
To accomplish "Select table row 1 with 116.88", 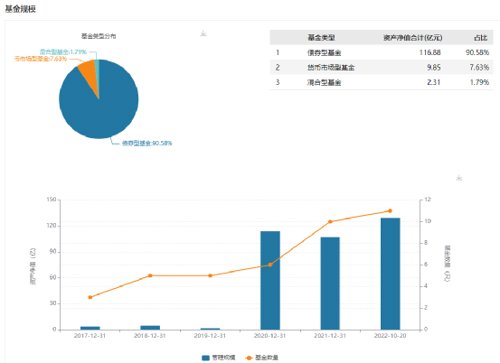I will pos(381,52).
